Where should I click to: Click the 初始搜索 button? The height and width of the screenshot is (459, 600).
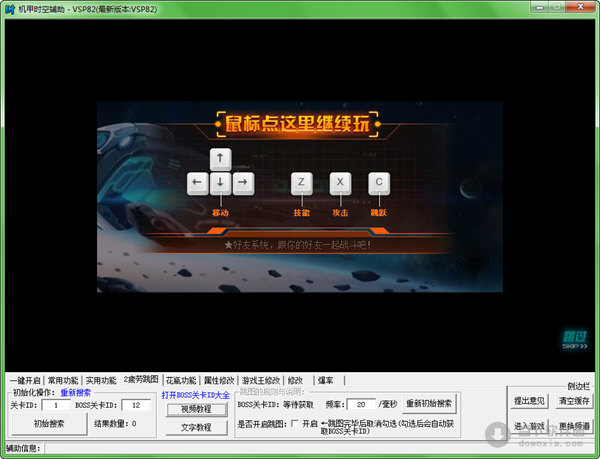49,424
